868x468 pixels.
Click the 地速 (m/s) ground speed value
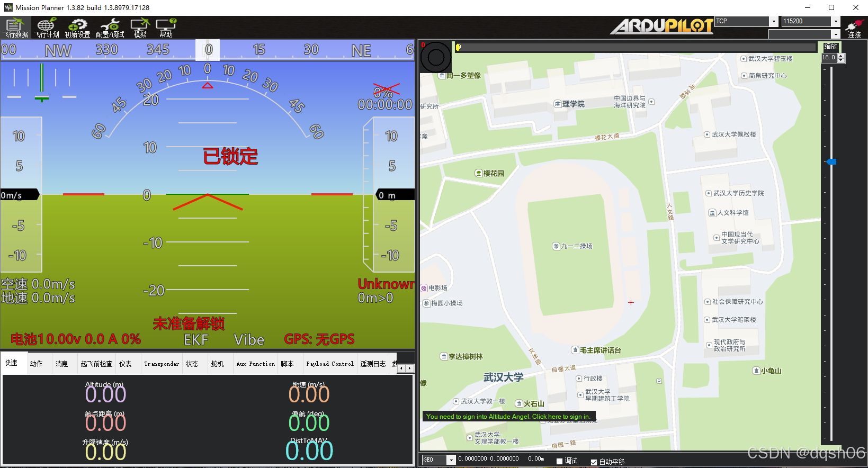pos(309,394)
